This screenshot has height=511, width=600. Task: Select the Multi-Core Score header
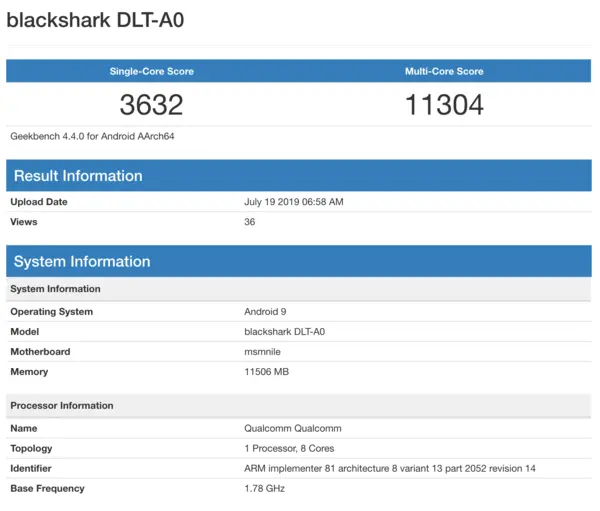[x=443, y=72]
